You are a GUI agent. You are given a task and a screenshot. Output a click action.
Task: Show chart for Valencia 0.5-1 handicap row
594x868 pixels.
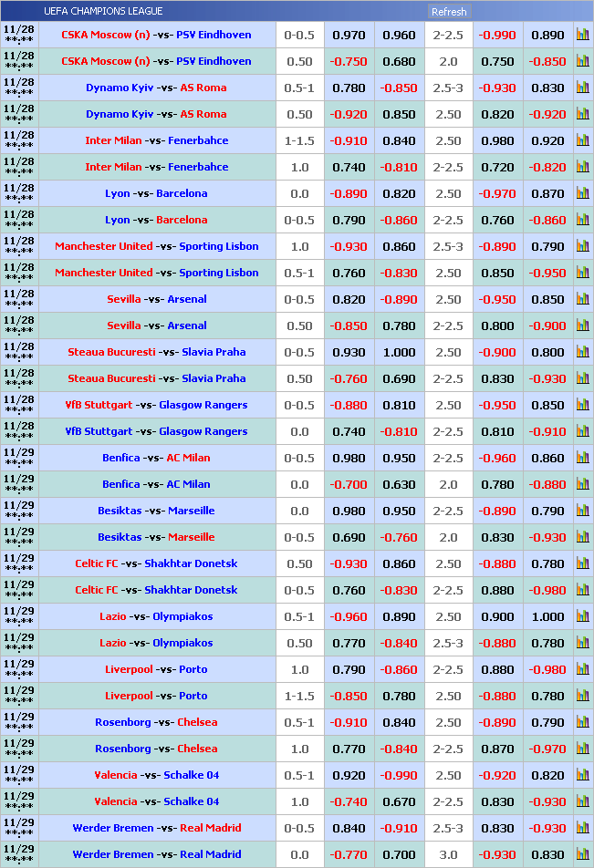pos(582,776)
